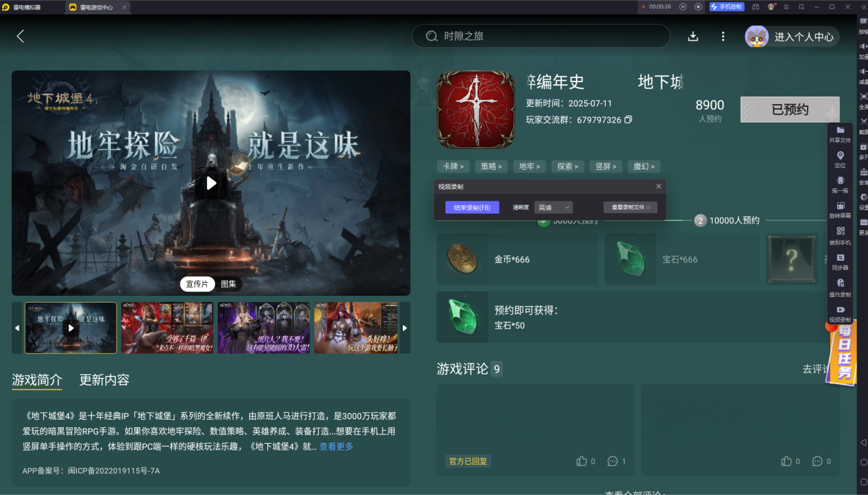Open the three-dot more options menu

point(723,36)
